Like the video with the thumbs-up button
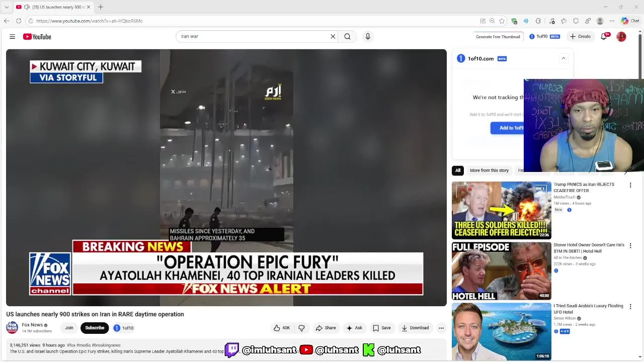644x362 pixels. point(281,328)
